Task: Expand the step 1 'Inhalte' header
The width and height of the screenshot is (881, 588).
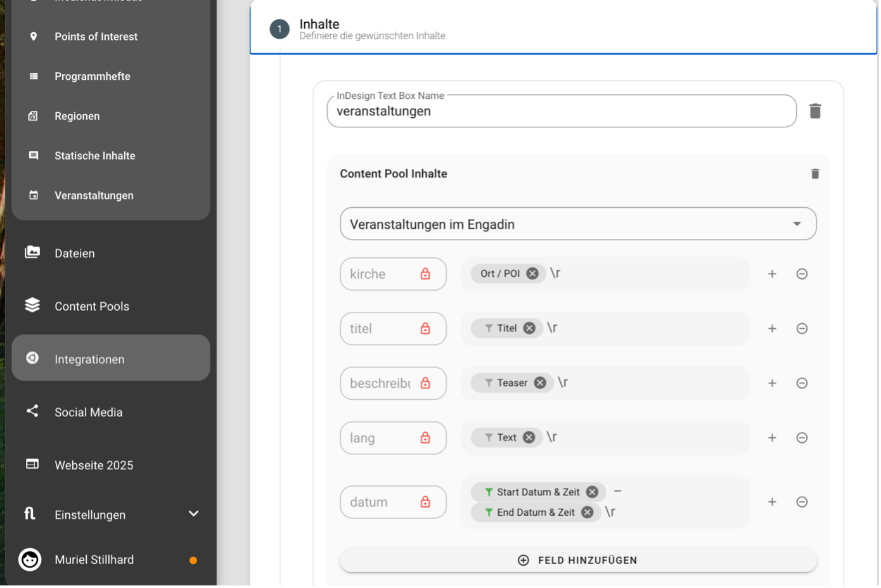Action: click(x=563, y=29)
